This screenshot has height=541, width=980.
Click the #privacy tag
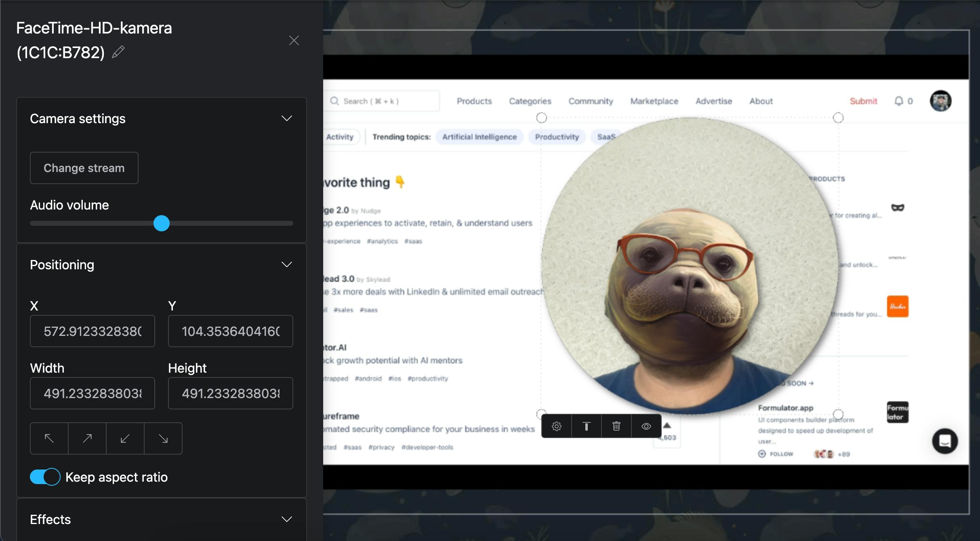point(381,447)
